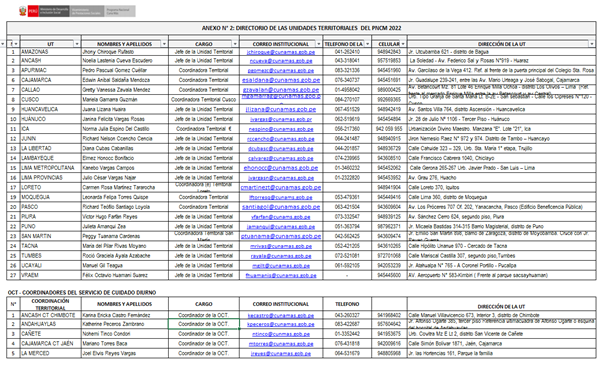
Task: Open the LA MERCED row email link
Action: 281,353
